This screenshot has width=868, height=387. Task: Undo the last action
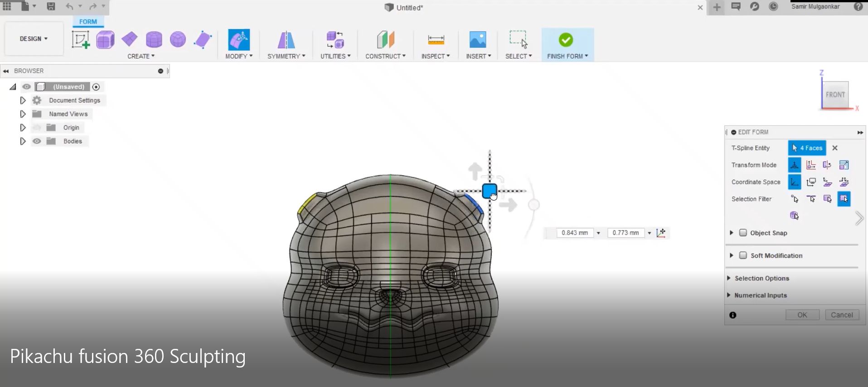(69, 6)
